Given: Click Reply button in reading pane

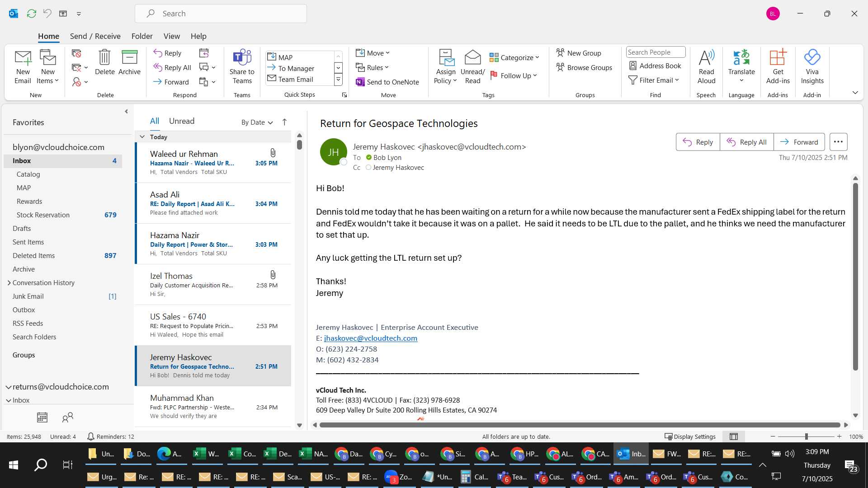Looking at the screenshot, I should (698, 142).
